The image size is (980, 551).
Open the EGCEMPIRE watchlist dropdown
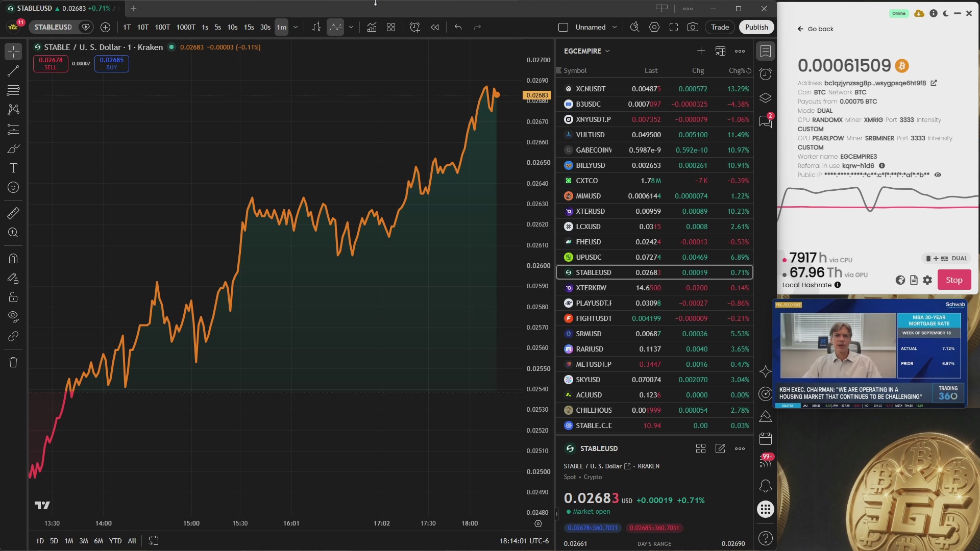coord(587,51)
